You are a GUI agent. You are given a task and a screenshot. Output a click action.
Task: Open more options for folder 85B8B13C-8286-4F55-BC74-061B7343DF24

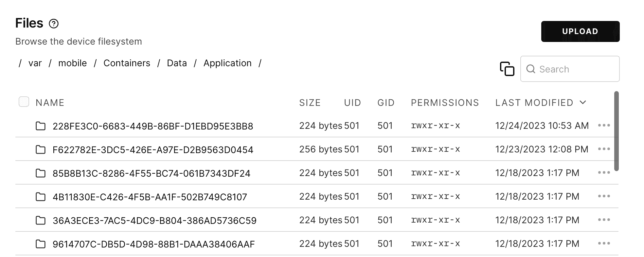604,173
